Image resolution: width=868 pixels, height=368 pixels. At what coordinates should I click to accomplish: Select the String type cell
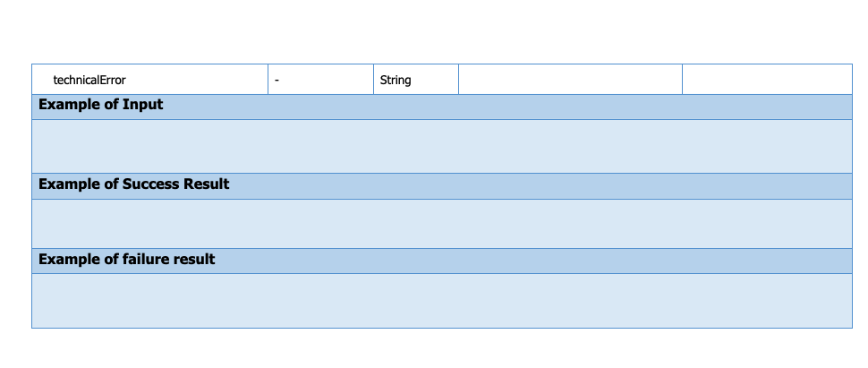coord(396,81)
